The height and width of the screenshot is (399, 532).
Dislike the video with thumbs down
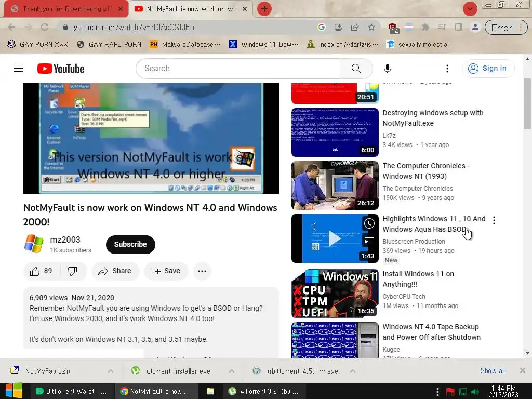point(72,271)
